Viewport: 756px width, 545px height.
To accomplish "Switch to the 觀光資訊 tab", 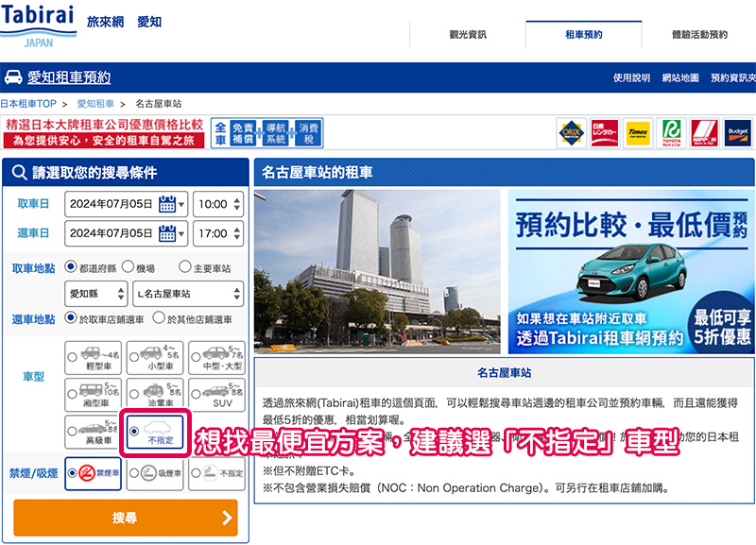I will (x=468, y=34).
